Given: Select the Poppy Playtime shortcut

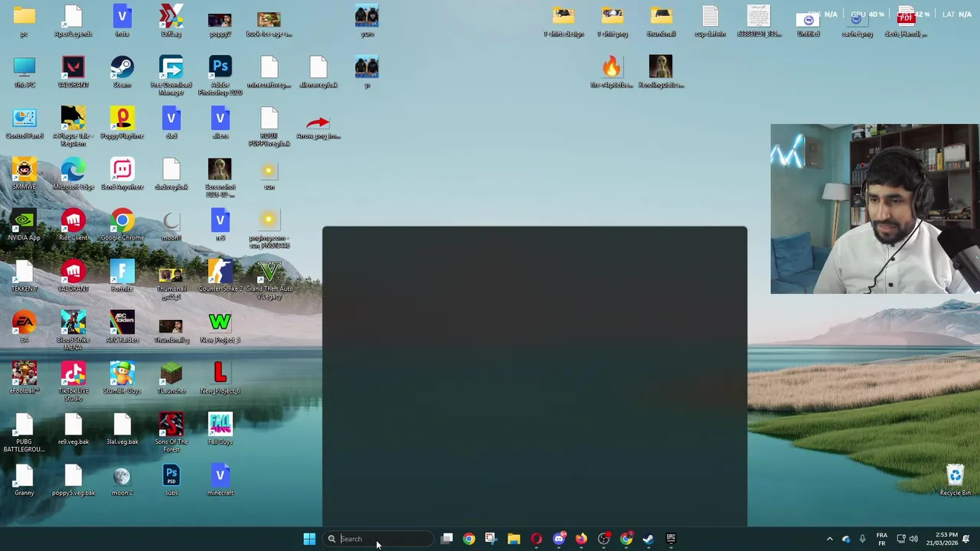Looking at the screenshot, I should pos(122,123).
